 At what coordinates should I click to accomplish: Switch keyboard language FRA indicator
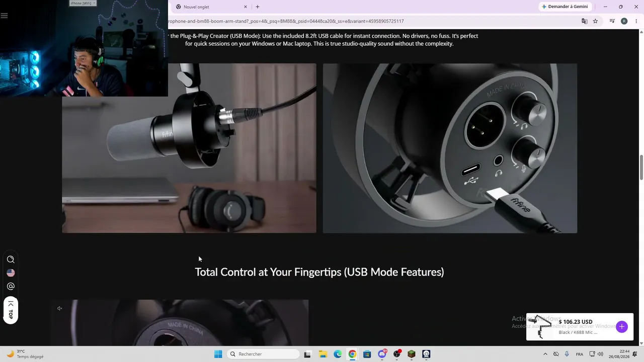[580, 354]
